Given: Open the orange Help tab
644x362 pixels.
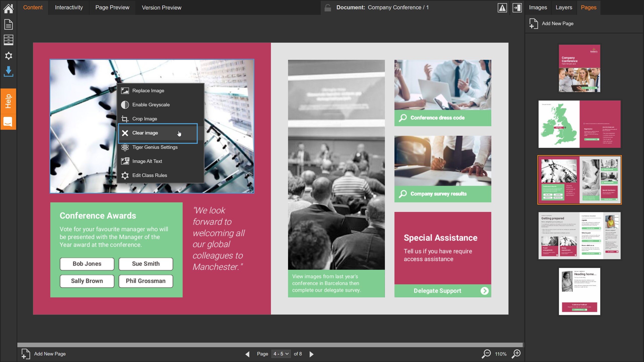Looking at the screenshot, I should click(x=8, y=101).
